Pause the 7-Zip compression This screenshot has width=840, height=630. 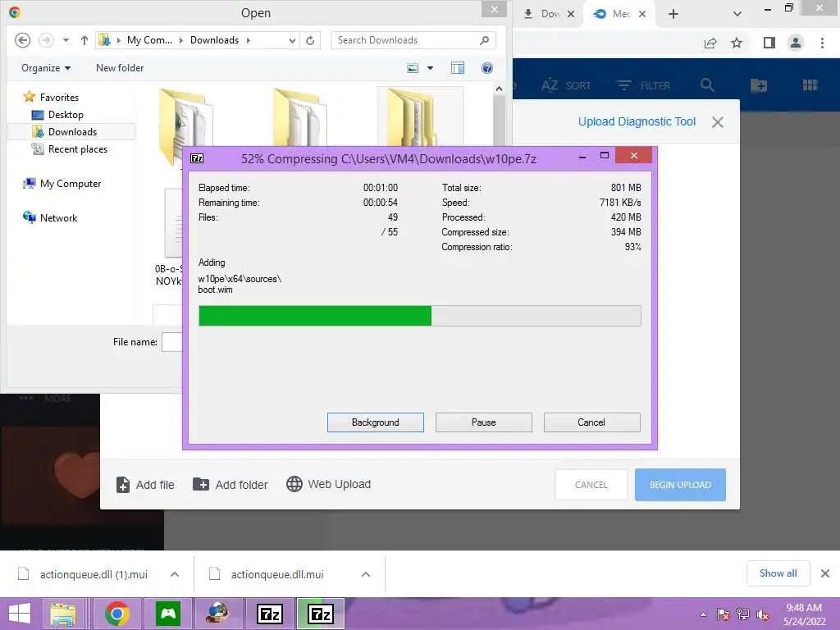tap(483, 422)
